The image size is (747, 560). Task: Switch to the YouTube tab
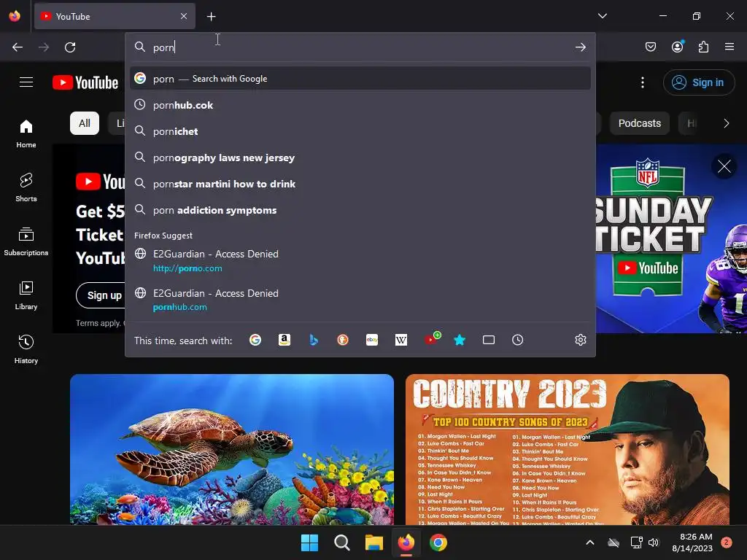(x=115, y=16)
